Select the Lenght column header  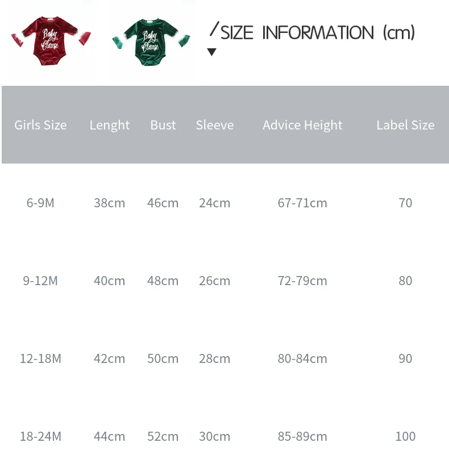point(109,125)
